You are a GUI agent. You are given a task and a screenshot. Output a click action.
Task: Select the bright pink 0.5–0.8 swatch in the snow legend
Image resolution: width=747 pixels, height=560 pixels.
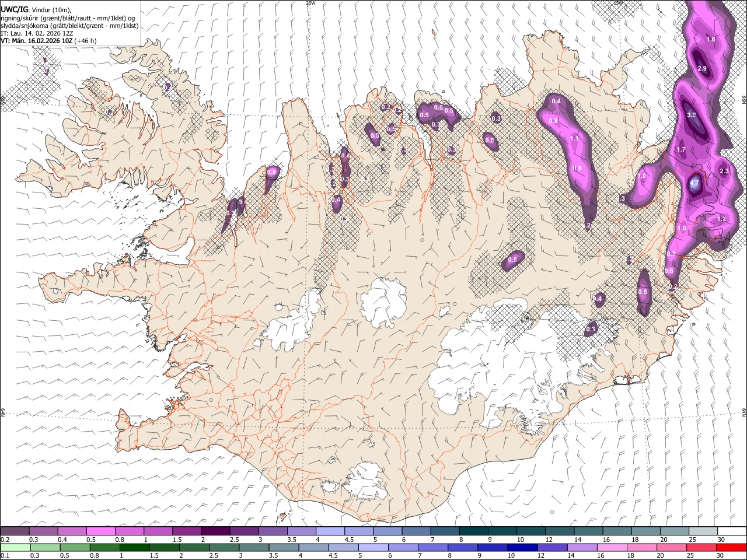[x=101, y=531]
